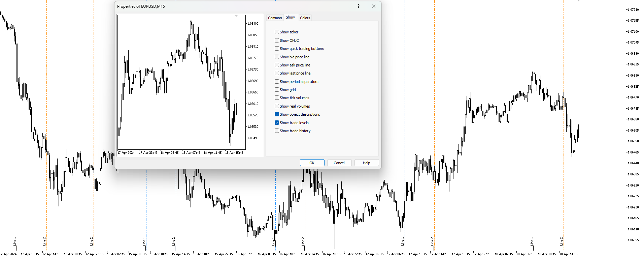
Task: Enable Show period separators
Action: [x=277, y=82]
